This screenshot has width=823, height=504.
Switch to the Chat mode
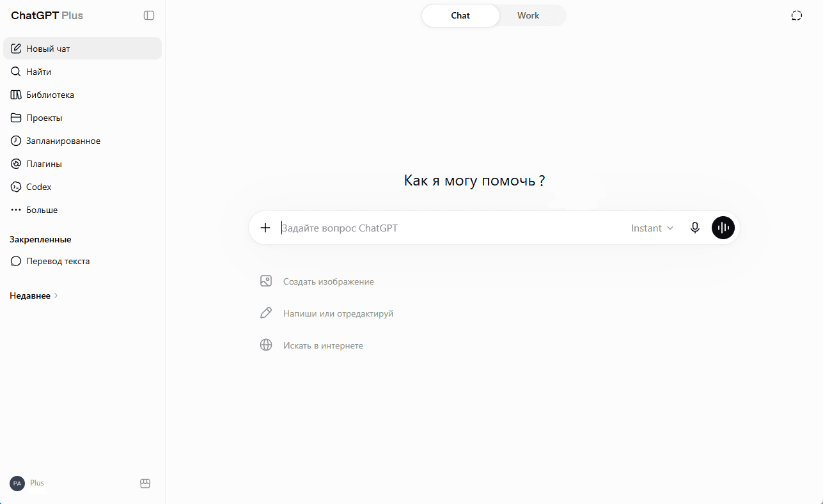pyautogui.click(x=460, y=16)
